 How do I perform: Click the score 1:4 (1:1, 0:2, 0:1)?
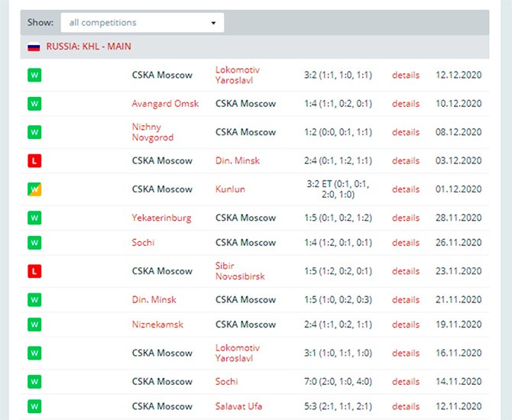point(338,104)
